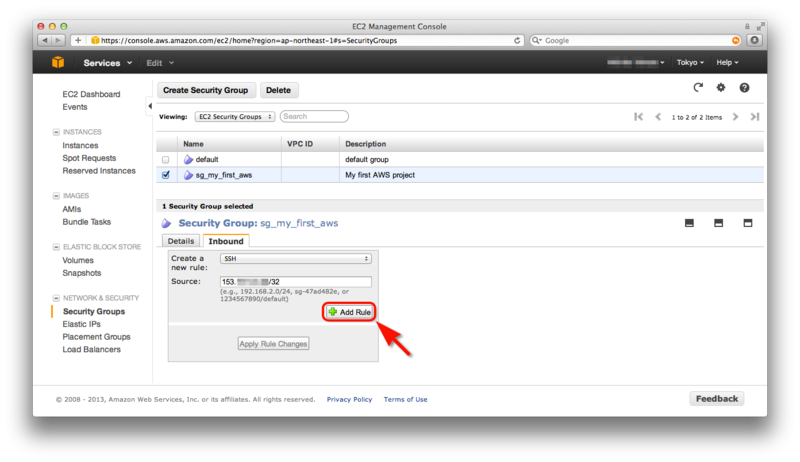Click the downloads button in Safari toolbar

pyautogui.click(x=755, y=40)
